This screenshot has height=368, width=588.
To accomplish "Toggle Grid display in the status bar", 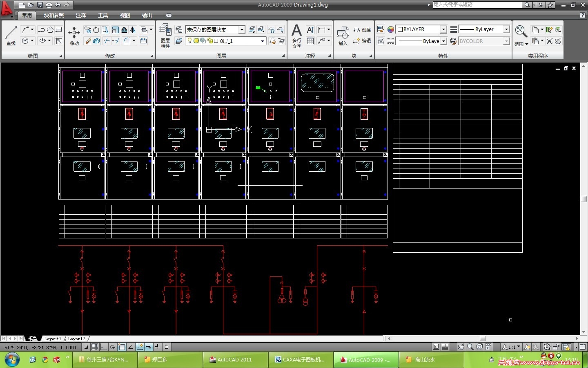I will coord(95,347).
